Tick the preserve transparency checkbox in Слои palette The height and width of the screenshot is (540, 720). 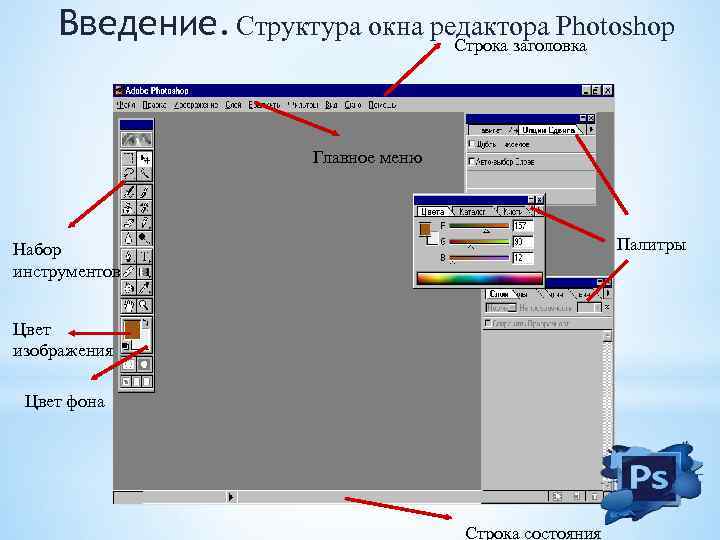click(x=488, y=323)
